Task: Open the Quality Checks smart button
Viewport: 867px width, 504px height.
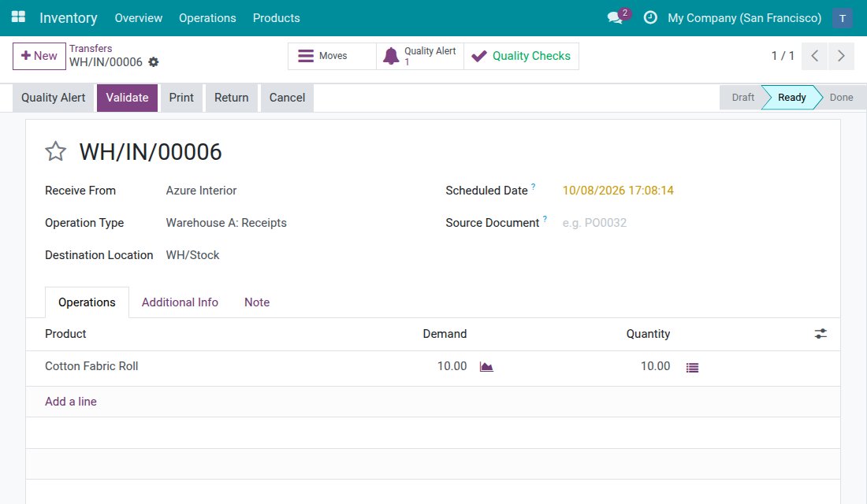Action: pyautogui.click(x=522, y=57)
